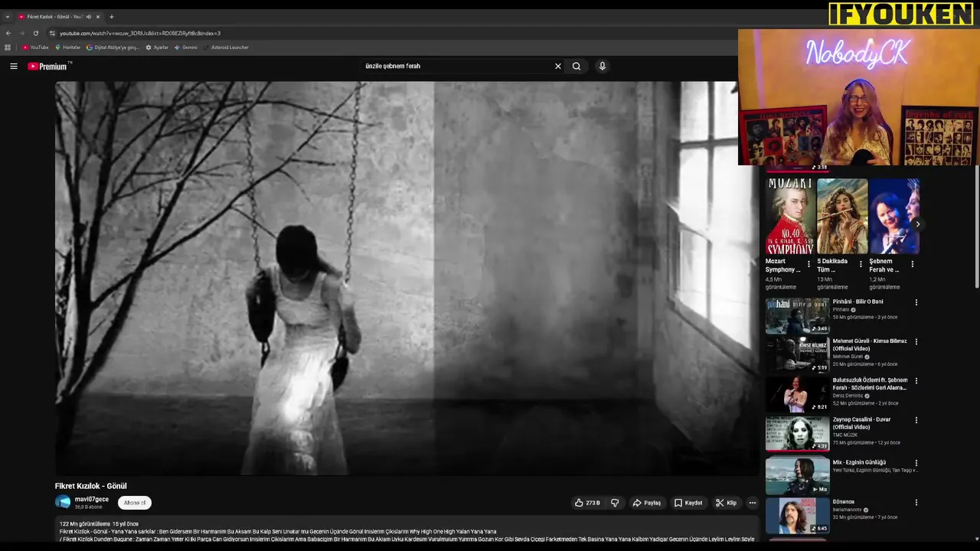The width and height of the screenshot is (980, 551).
Task: Mute the tab via the speaker icon
Action: [x=89, y=16]
